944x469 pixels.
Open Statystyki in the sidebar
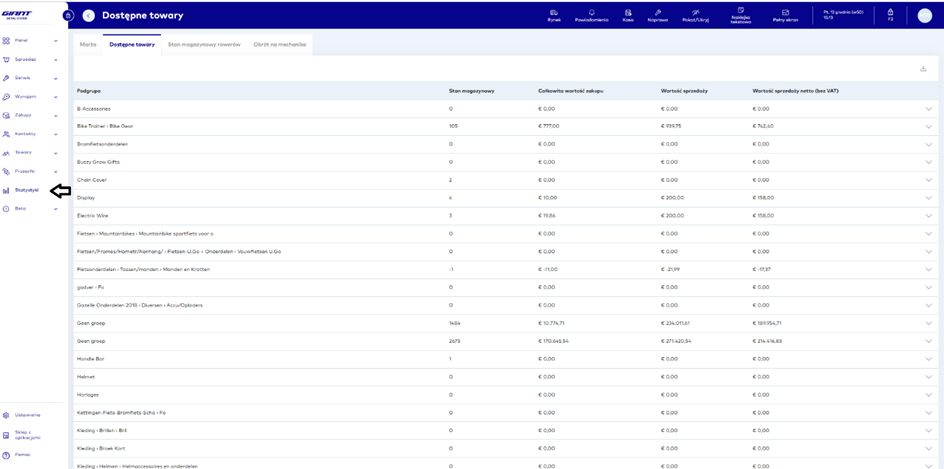click(26, 190)
